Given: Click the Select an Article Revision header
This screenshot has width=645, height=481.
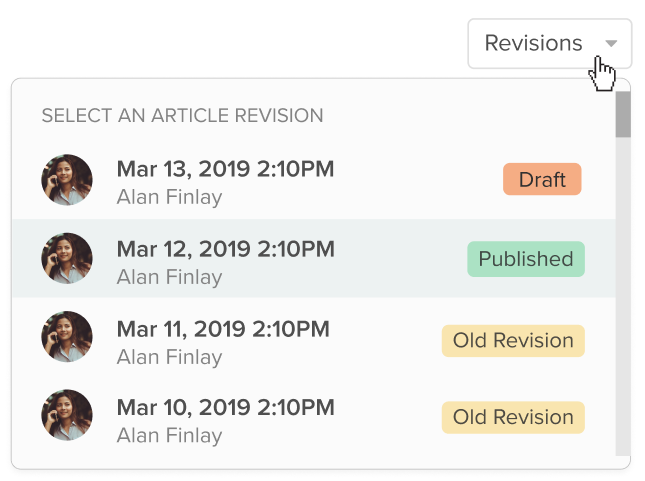Looking at the screenshot, I should [x=182, y=116].
